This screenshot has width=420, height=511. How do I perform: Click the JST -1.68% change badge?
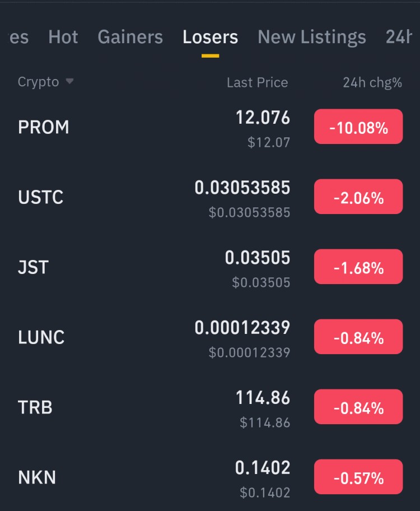click(358, 267)
